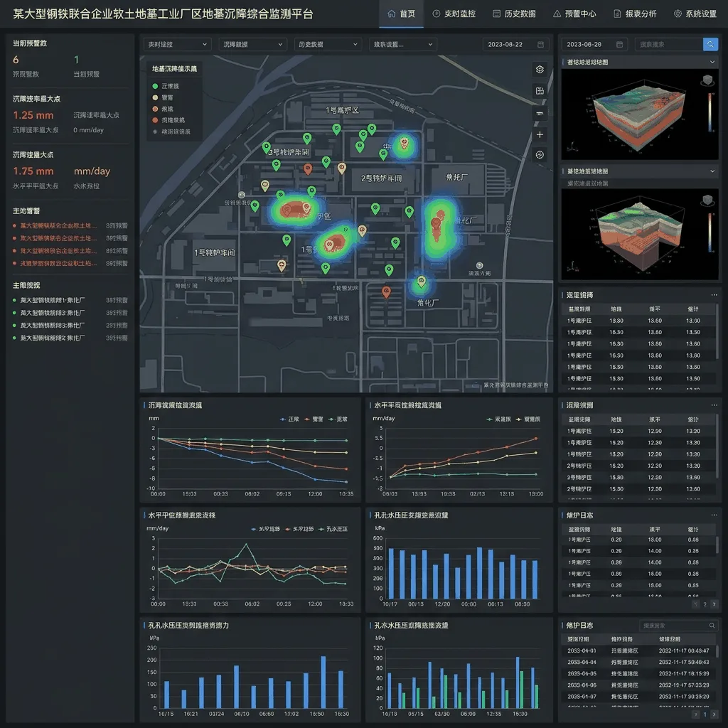Toggle the blue 正常 series in the settlement curve chart
The image size is (728, 728).
[x=290, y=419]
